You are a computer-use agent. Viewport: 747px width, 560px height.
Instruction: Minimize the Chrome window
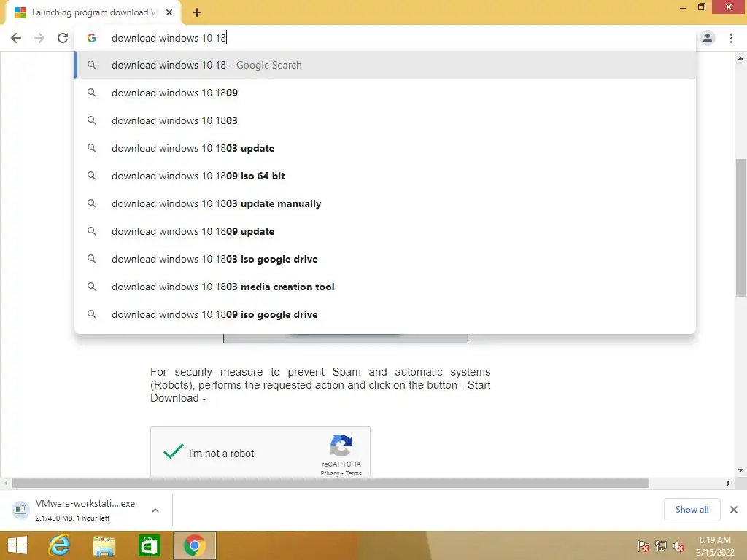pos(682,7)
